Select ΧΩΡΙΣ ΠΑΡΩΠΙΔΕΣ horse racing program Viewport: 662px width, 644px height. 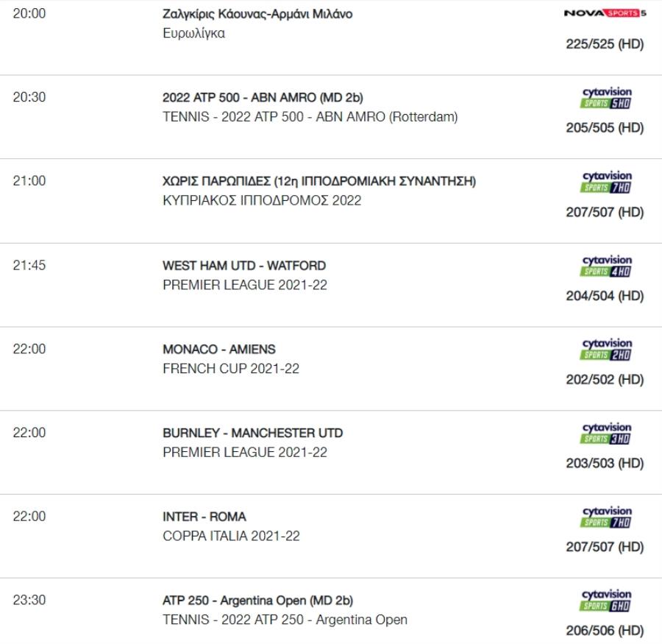319,181
